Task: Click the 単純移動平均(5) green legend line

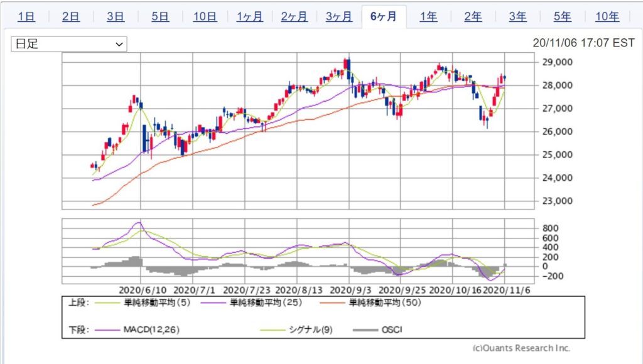Action: [x=111, y=302]
